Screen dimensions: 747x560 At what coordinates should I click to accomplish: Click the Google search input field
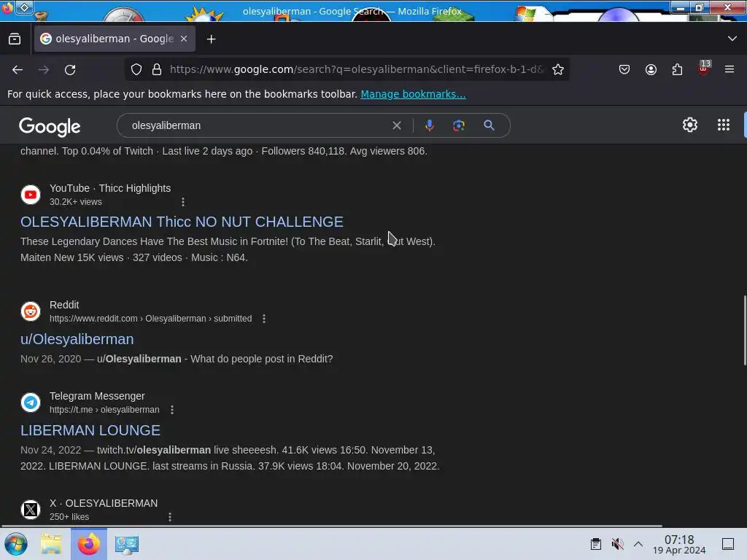pyautogui.click(x=258, y=125)
